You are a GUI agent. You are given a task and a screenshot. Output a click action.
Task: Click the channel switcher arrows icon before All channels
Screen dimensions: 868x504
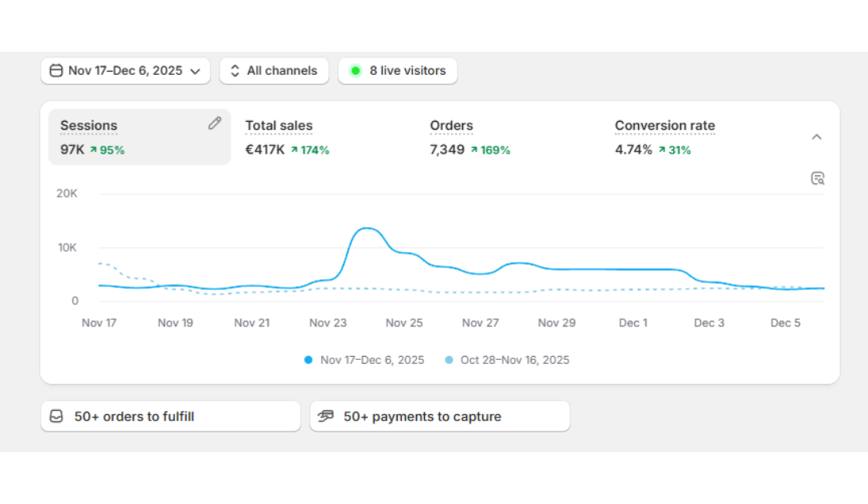coord(234,71)
